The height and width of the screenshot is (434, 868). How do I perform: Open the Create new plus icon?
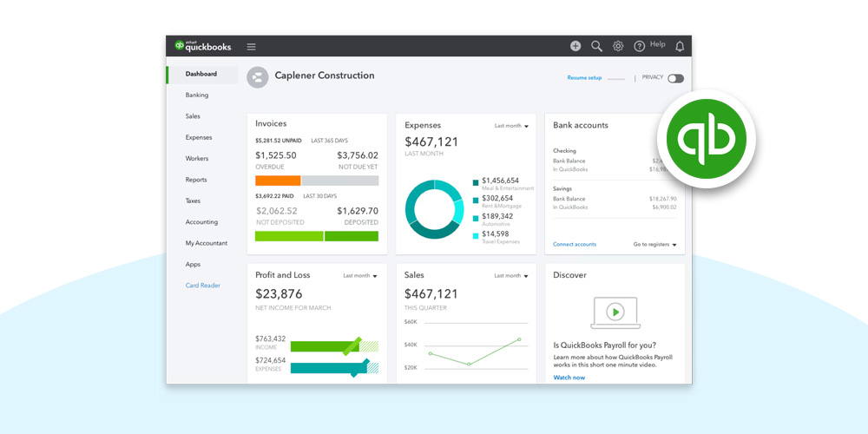coord(575,46)
